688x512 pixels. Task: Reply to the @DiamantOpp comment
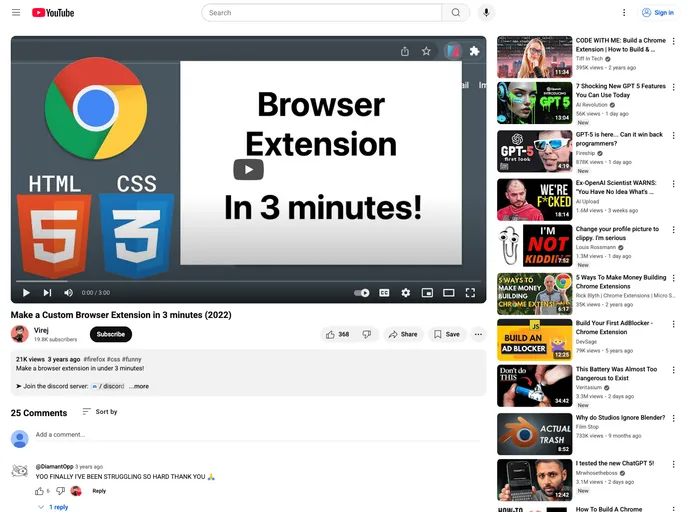point(99,491)
